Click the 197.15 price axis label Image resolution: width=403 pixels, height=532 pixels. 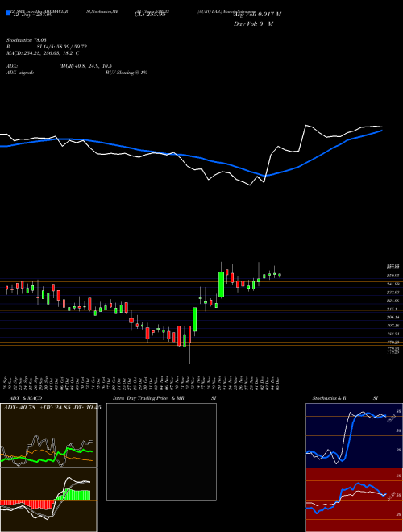click(x=393, y=326)
